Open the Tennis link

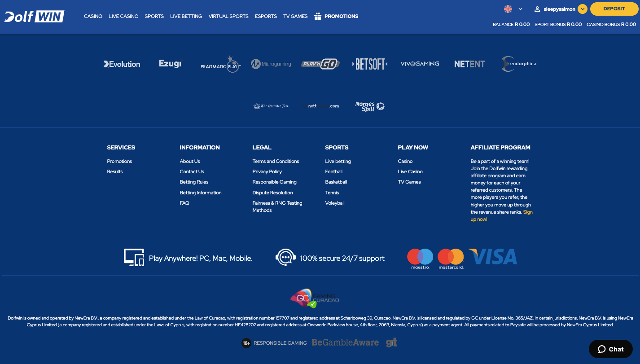[332, 193]
